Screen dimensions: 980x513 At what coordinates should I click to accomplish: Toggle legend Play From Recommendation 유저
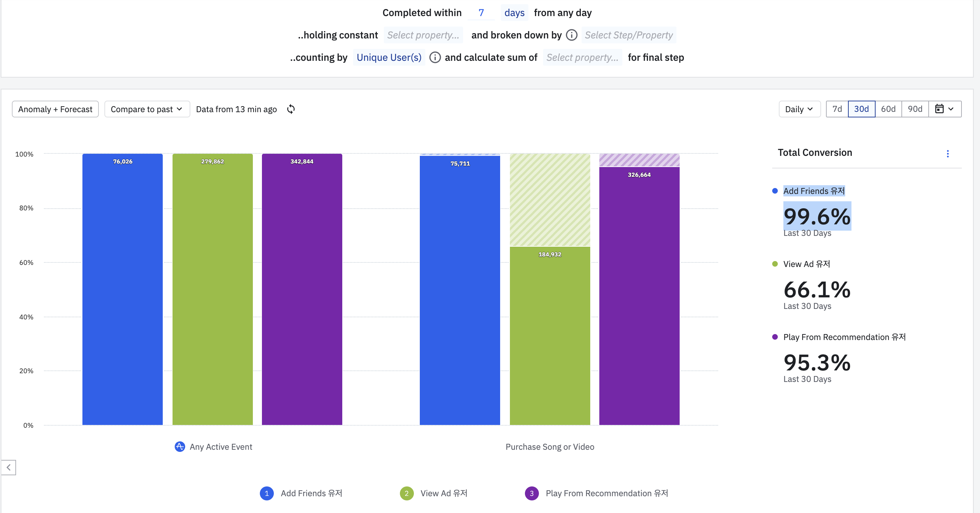point(606,493)
